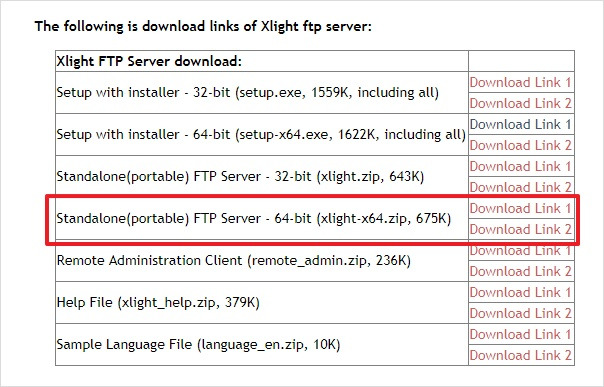Viewport: 604px width, 387px height.
Task: Select the 'Sample Language File' row text
Action: click(x=198, y=345)
